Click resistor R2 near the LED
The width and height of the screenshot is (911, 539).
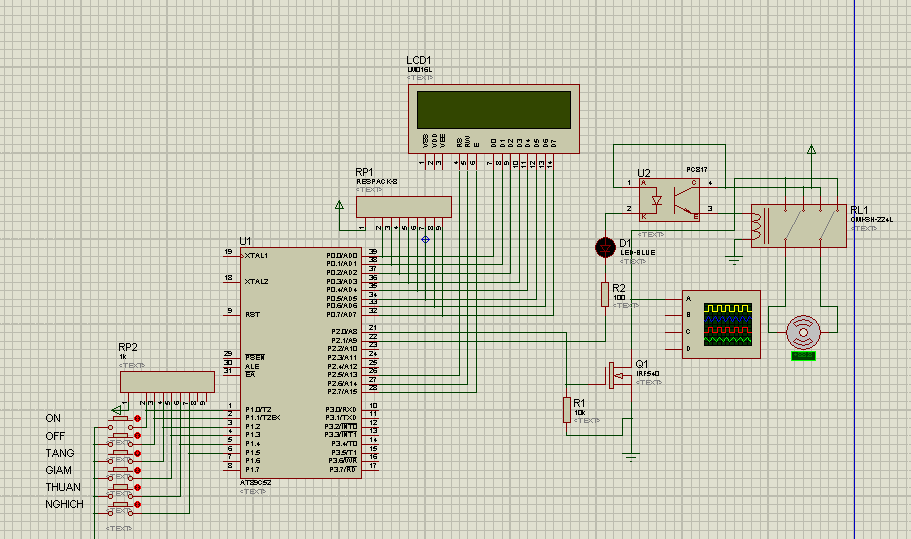[x=605, y=294]
